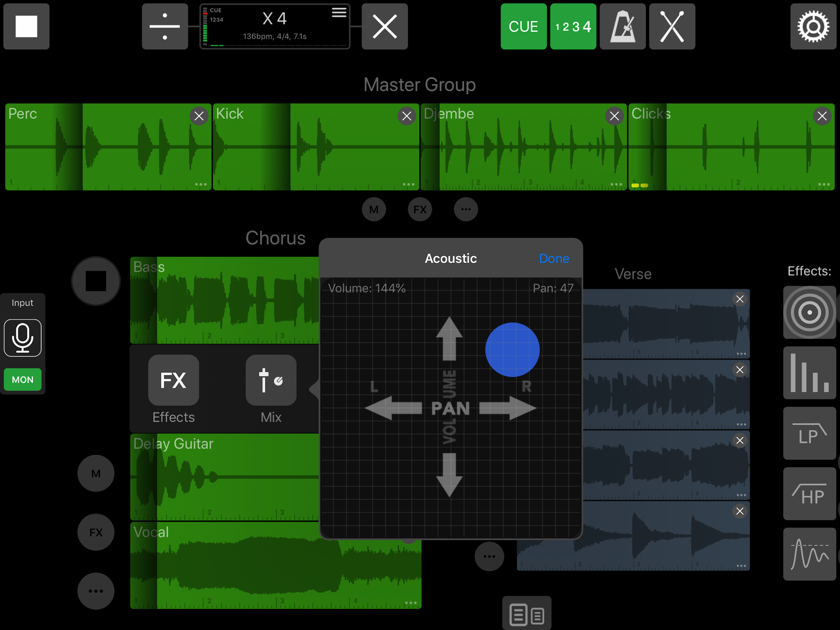Select the reverb concentric circles effect
This screenshot has height=630, width=840.
(x=809, y=312)
